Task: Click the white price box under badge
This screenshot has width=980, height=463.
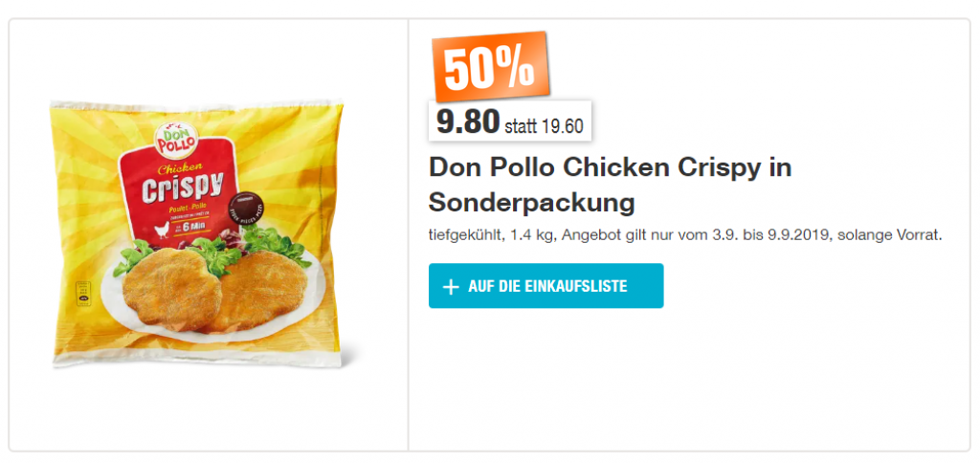Action: pyautogui.click(x=510, y=121)
